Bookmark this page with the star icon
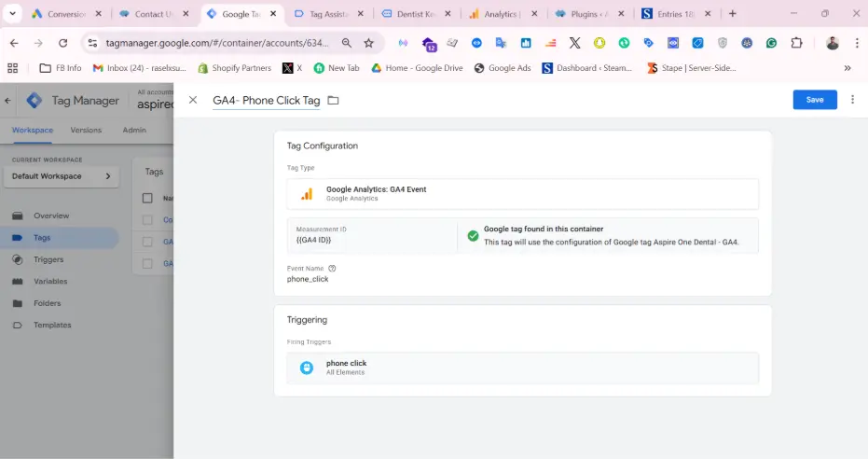868x459 pixels. (368, 43)
